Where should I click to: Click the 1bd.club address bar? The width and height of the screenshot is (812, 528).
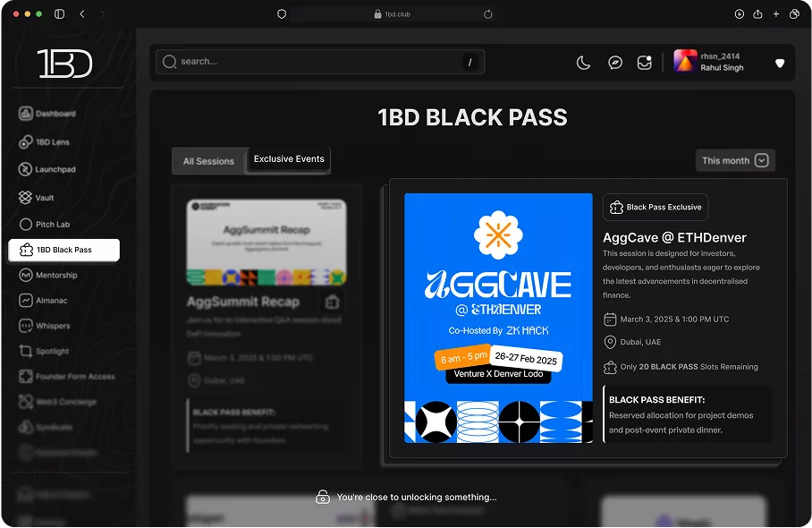[392, 14]
